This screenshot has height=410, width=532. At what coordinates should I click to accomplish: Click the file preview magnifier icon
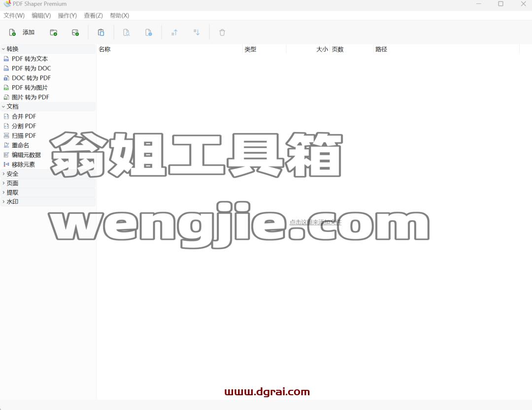(x=126, y=32)
